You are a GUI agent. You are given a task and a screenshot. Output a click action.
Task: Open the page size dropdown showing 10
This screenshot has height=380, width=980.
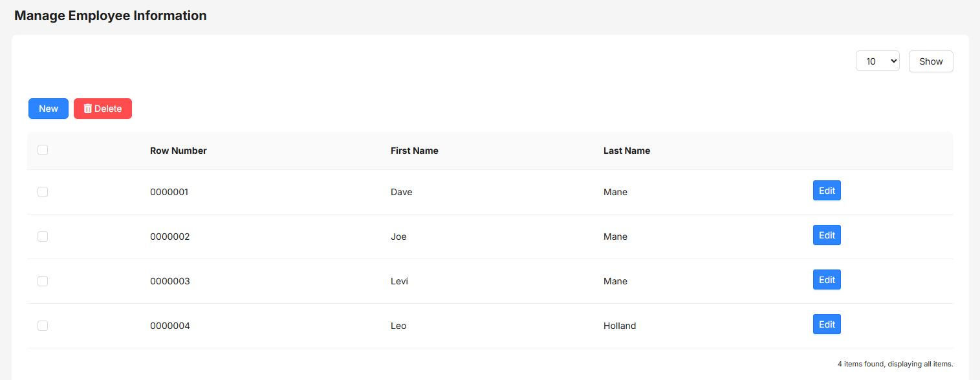tap(878, 61)
